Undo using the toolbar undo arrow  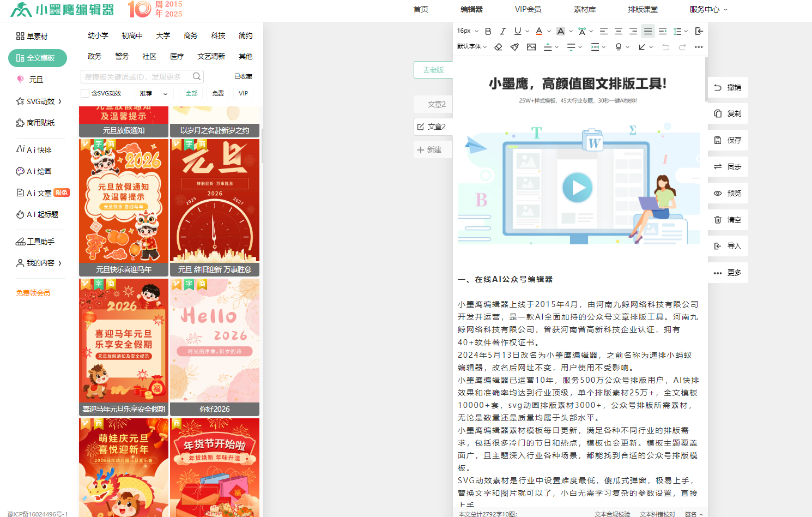click(x=665, y=47)
